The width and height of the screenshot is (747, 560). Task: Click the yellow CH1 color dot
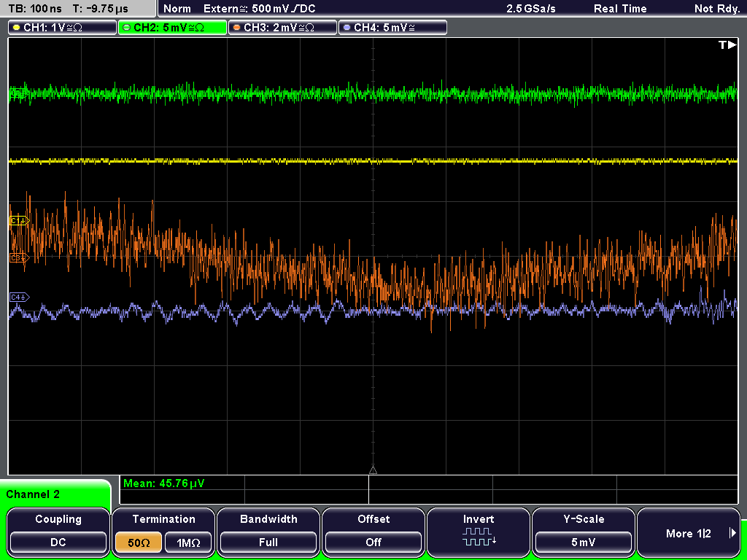[x=17, y=28]
